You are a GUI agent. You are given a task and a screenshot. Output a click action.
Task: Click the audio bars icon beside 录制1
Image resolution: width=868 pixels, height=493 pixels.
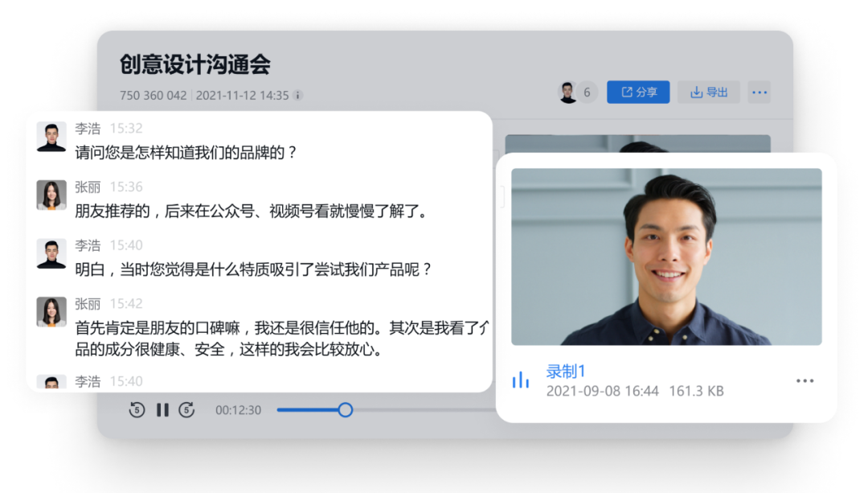(x=521, y=380)
